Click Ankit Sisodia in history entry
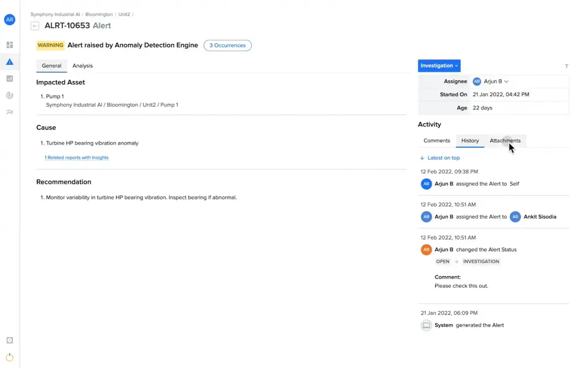Screen dimensions: 588x368 pos(540,217)
